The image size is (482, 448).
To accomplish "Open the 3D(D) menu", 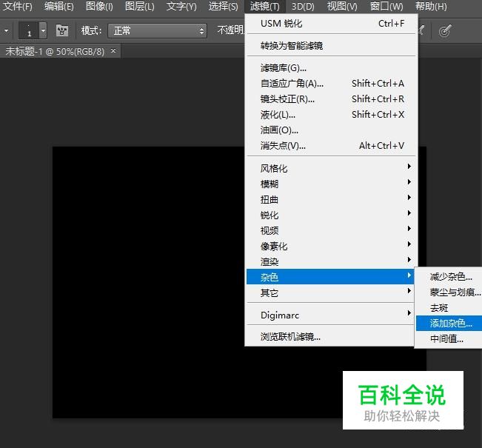I will pos(303,6).
